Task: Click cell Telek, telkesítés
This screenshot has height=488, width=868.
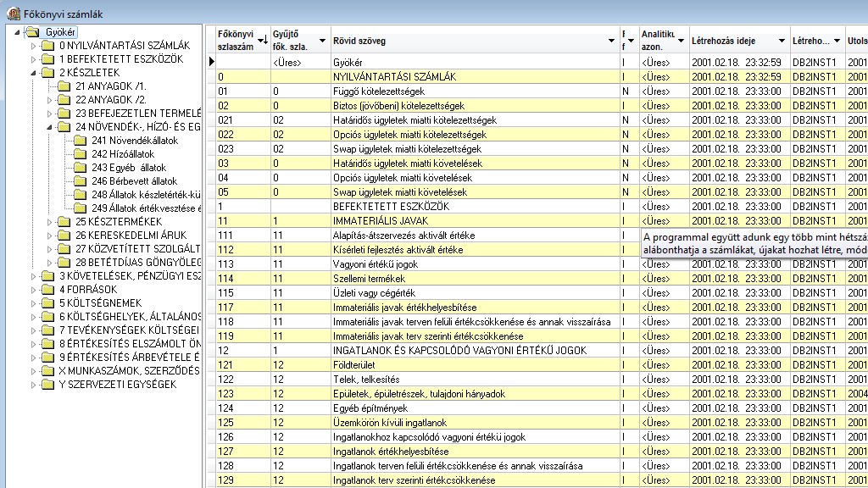Action: [x=475, y=379]
